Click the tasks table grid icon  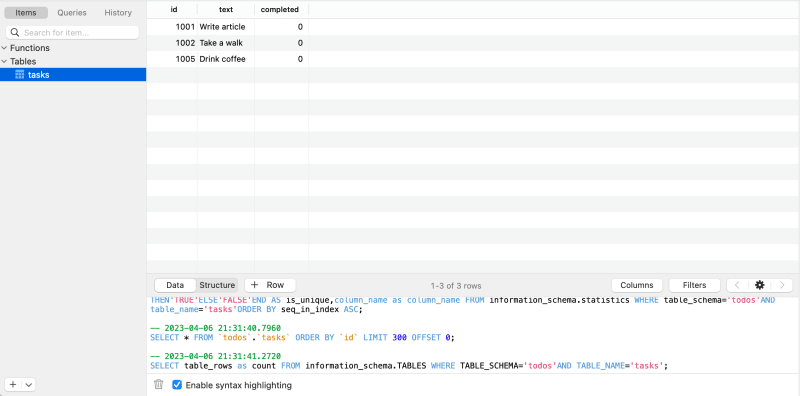[x=20, y=75]
